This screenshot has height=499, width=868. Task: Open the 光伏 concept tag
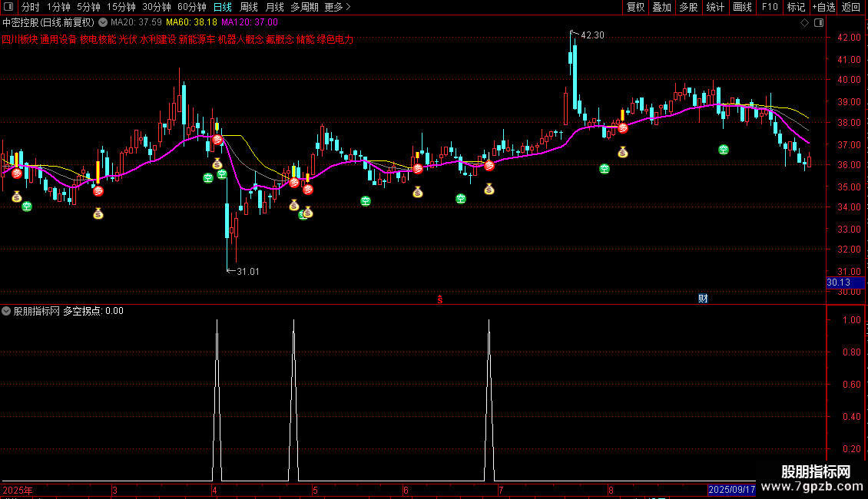pos(128,39)
